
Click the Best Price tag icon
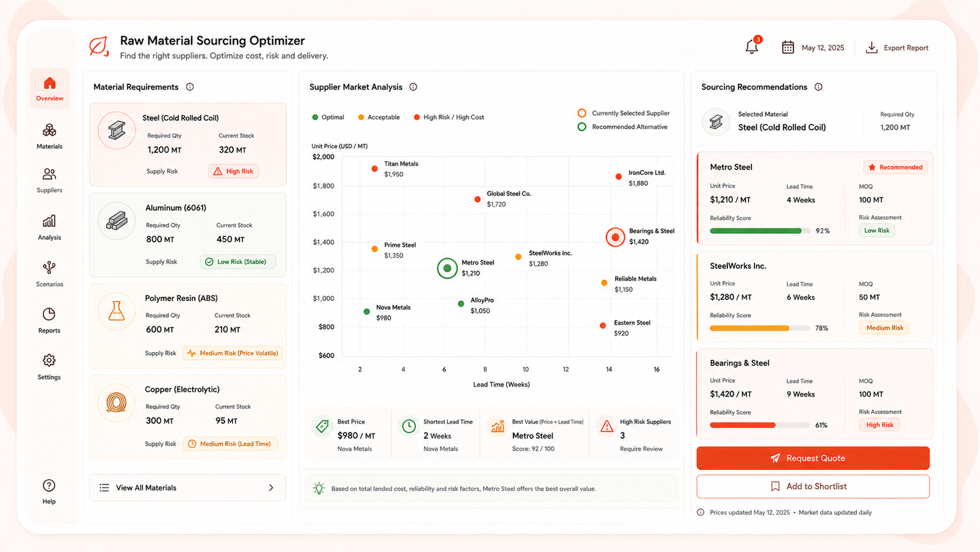(322, 426)
